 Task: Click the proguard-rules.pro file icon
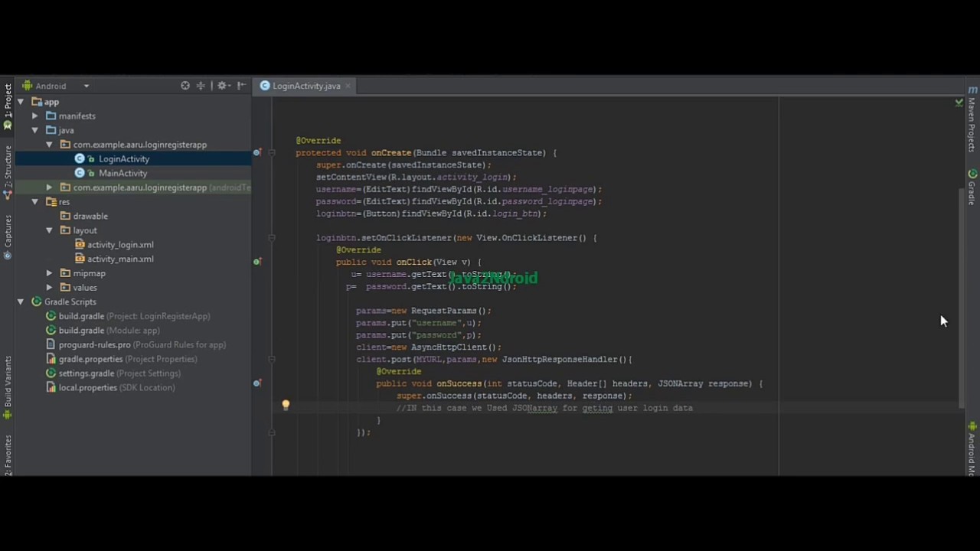point(51,344)
